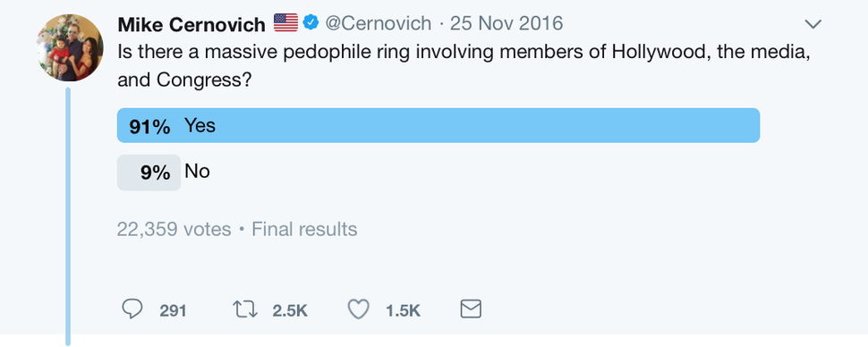This screenshot has width=868, height=347.
Task: Open the 25 Nov 2016 timestamp
Action: (x=506, y=23)
